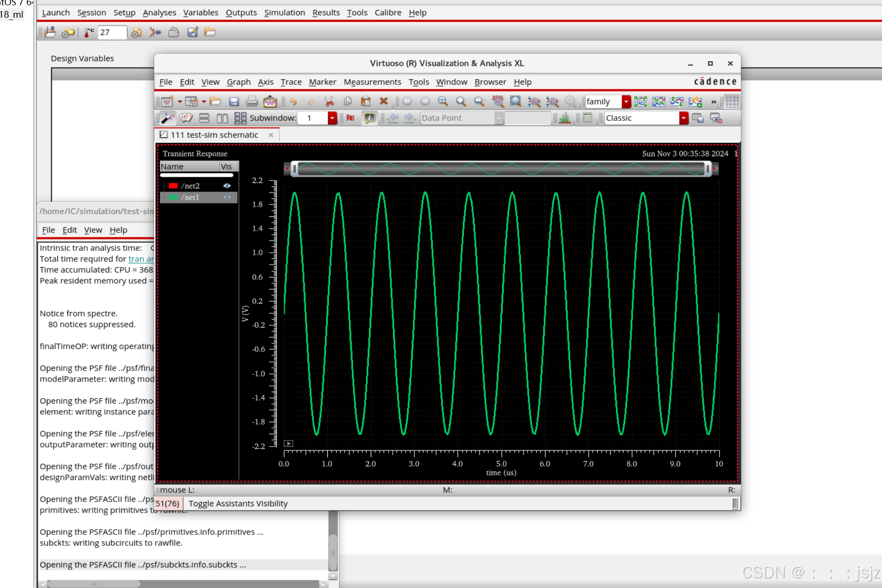Screen dimensions: 882x588
Task: Click the Name column header in trace legend
Action: [x=189, y=166]
